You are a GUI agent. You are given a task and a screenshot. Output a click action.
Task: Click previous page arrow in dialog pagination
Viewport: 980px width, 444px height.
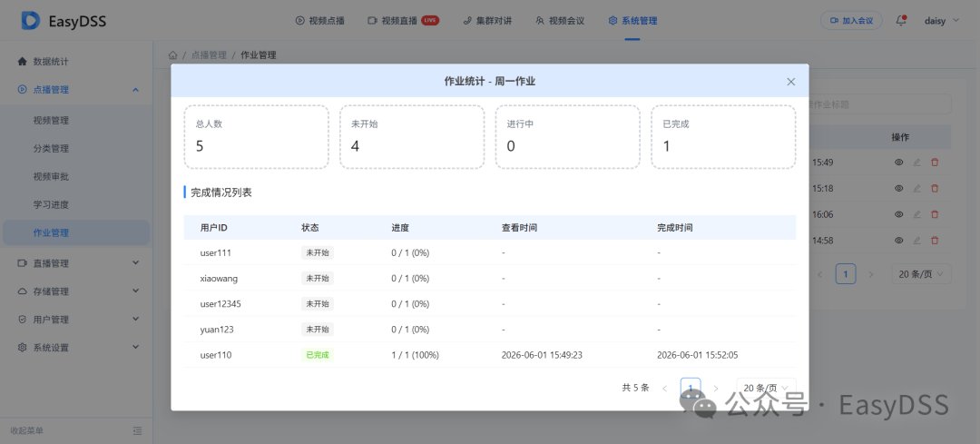[664, 388]
